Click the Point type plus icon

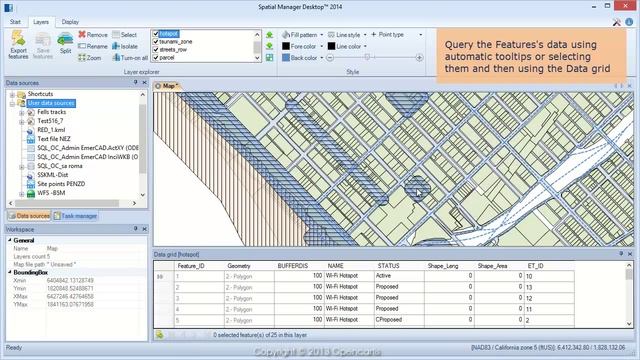(x=373, y=34)
